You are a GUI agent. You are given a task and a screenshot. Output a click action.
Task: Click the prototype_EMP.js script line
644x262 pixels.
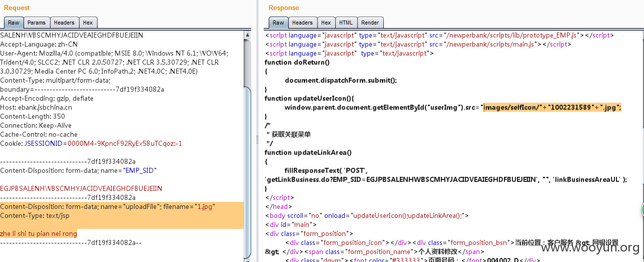439,35
